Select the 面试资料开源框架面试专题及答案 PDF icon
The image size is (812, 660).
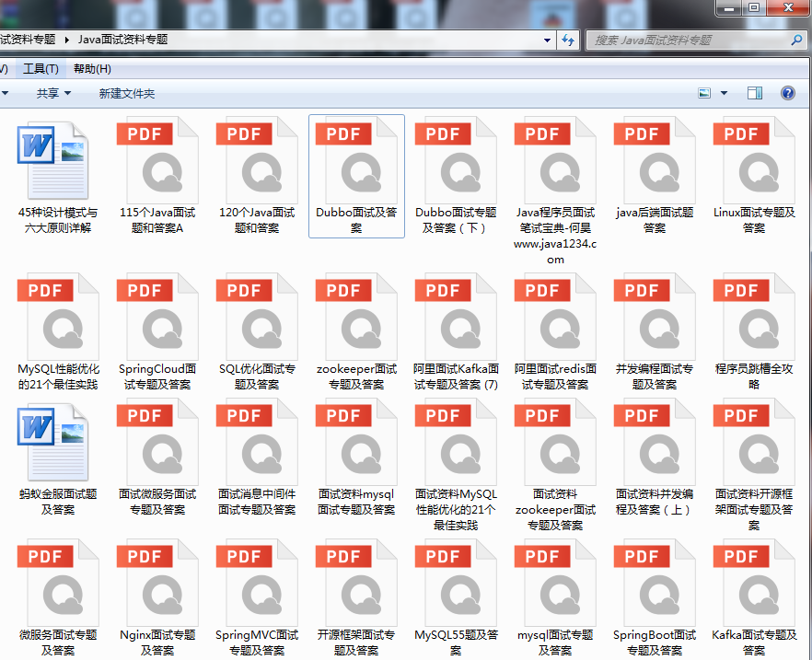(x=754, y=443)
